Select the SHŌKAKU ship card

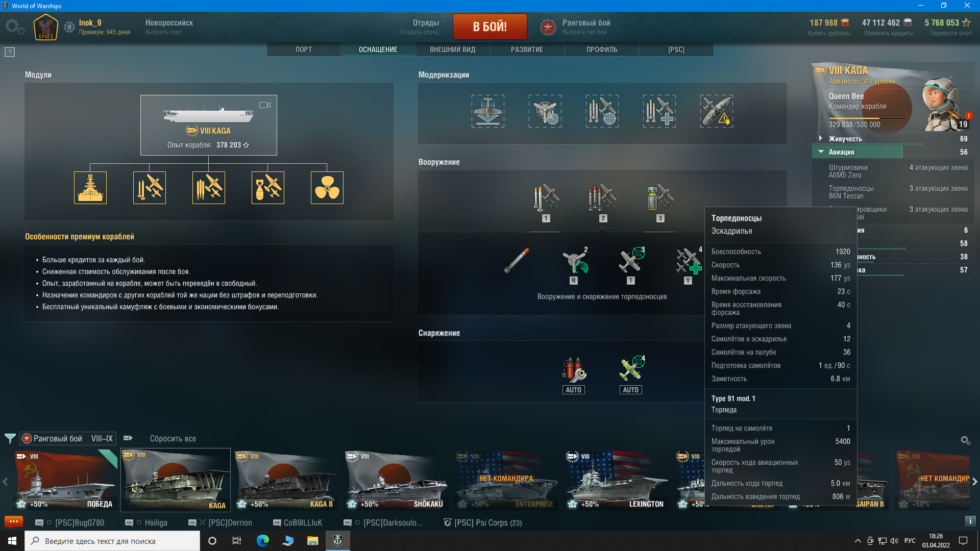(x=396, y=480)
